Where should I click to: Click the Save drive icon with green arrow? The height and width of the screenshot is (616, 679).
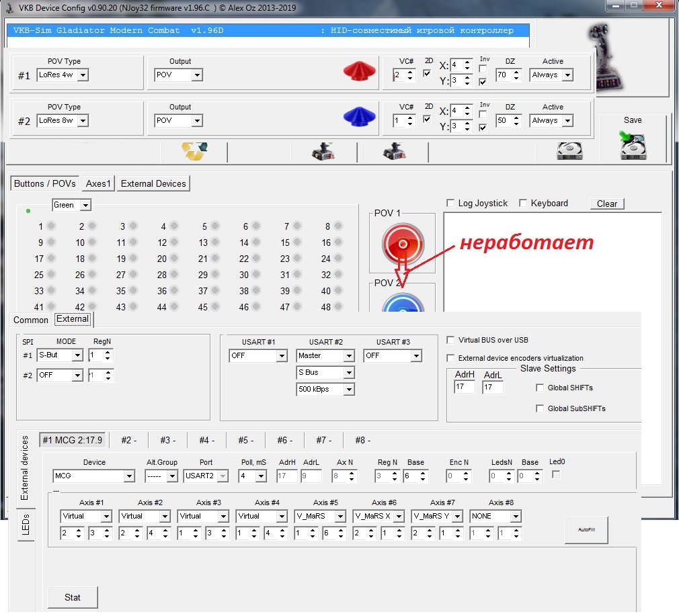[633, 145]
